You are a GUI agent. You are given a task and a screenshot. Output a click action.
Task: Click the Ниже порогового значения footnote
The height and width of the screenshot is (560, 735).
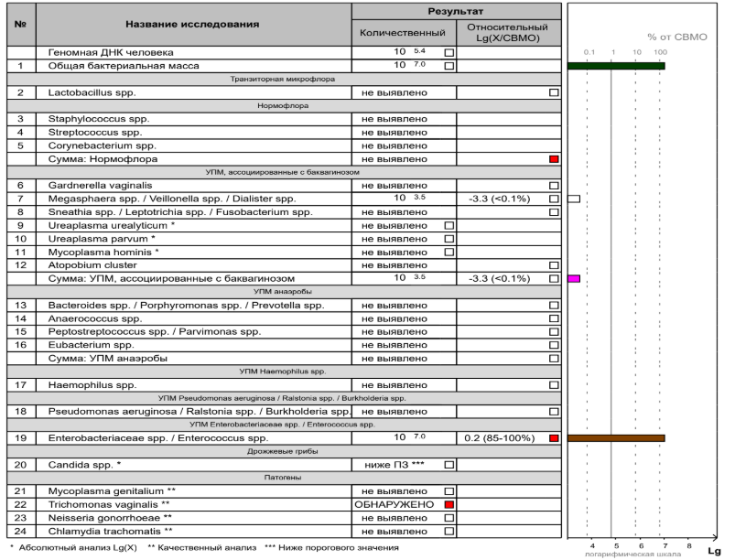pyautogui.click(x=332, y=547)
